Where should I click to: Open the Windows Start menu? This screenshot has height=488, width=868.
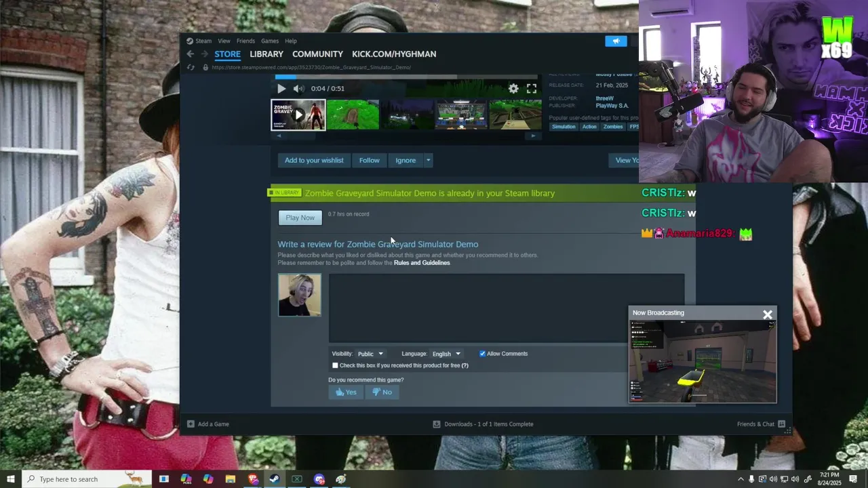point(10,479)
